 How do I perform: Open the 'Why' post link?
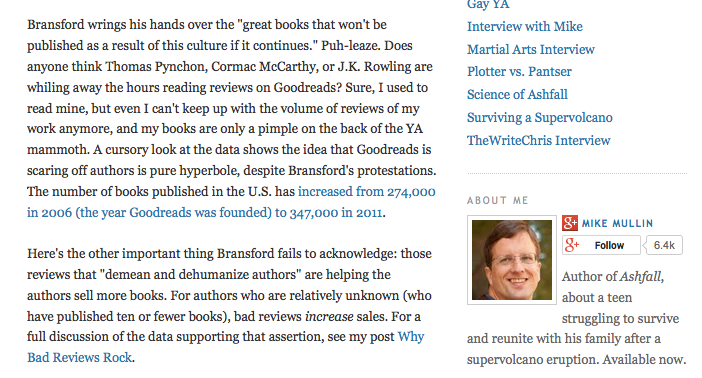pyautogui.click(x=411, y=337)
